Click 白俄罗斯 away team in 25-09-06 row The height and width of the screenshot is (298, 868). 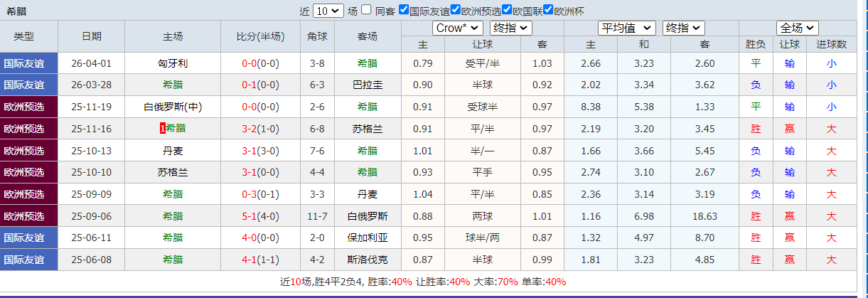(x=368, y=216)
